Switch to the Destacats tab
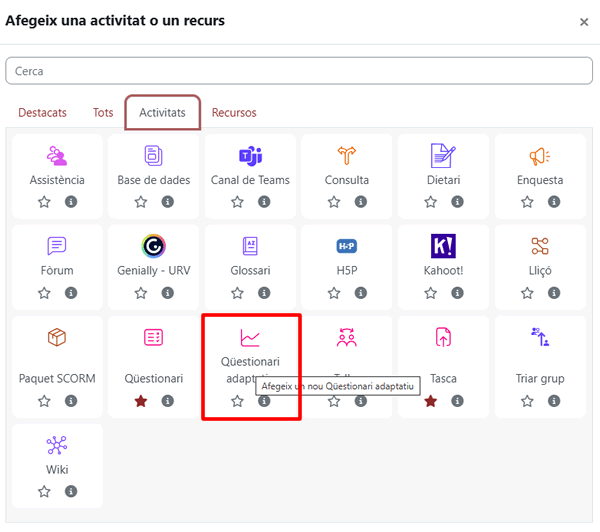Image resolution: width=600 pixels, height=532 pixels. tap(42, 113)
